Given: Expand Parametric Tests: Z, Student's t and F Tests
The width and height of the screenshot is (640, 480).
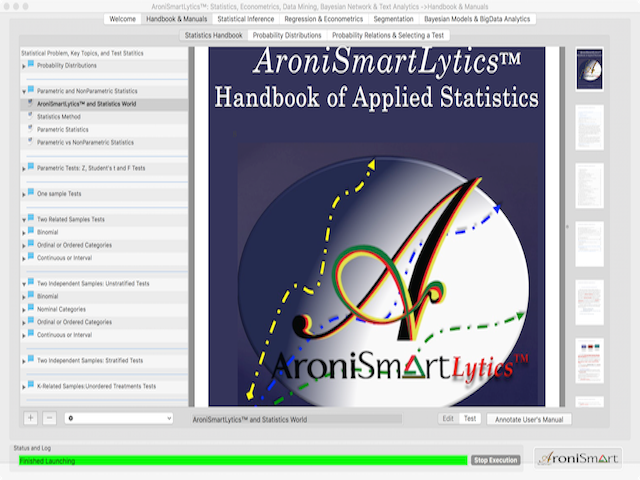Looking at the screenshot, I should (24, 169).
